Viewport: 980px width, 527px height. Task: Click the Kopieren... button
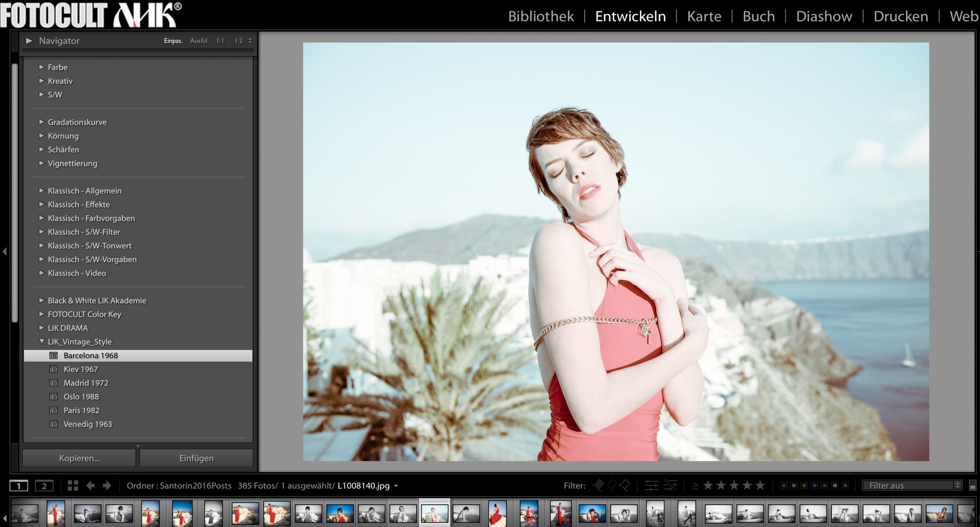pyautogui.click(x=79, y=458)
